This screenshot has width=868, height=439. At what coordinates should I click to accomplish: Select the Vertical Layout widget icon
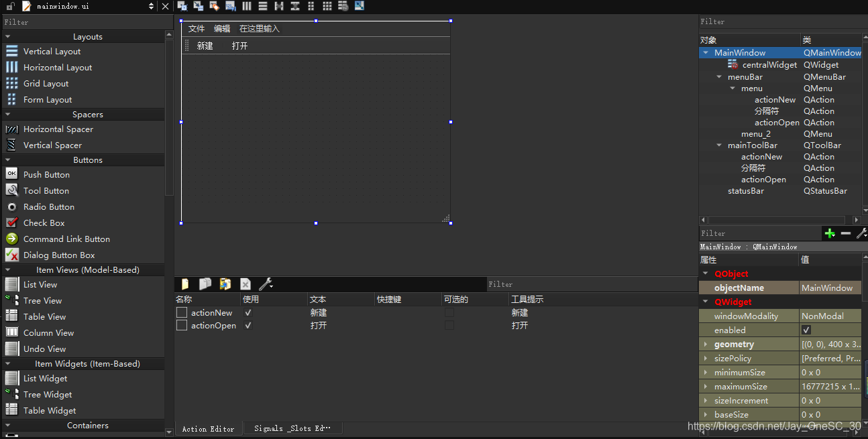[x=12, y=51]
